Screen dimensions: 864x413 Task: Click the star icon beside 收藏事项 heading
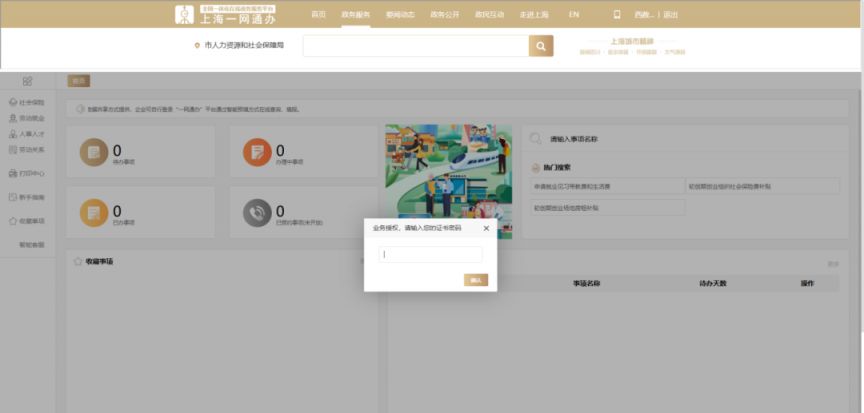coord(78,262)
